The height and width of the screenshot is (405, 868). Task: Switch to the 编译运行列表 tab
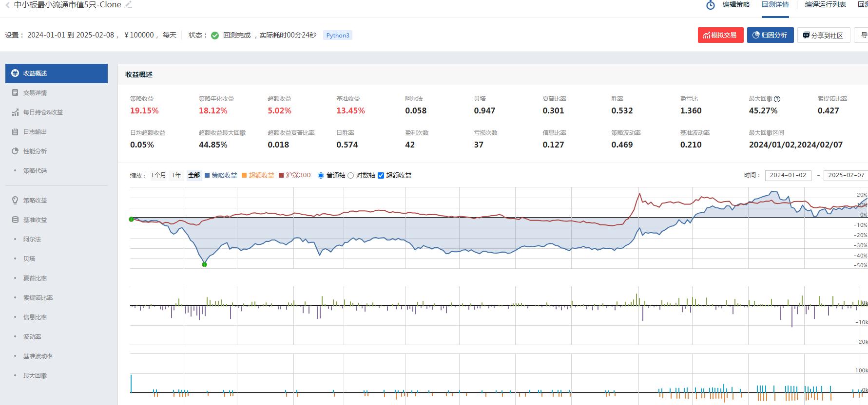pos(825,5)
